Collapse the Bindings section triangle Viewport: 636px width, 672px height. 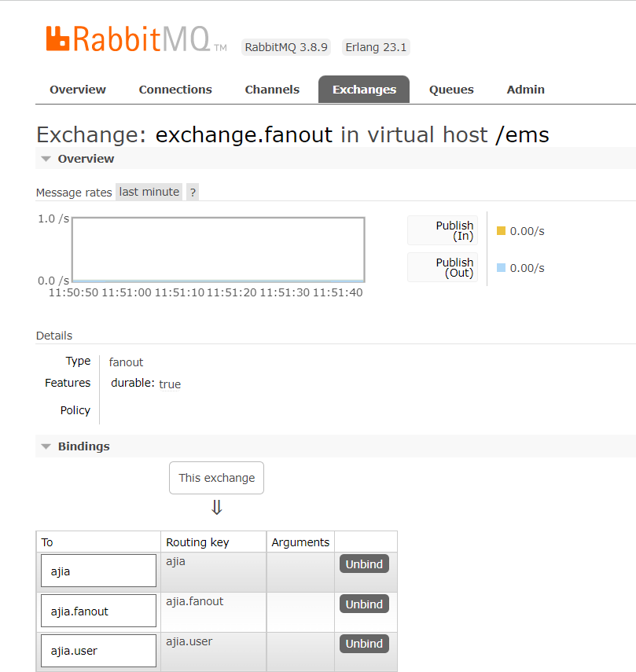[46, 446]
